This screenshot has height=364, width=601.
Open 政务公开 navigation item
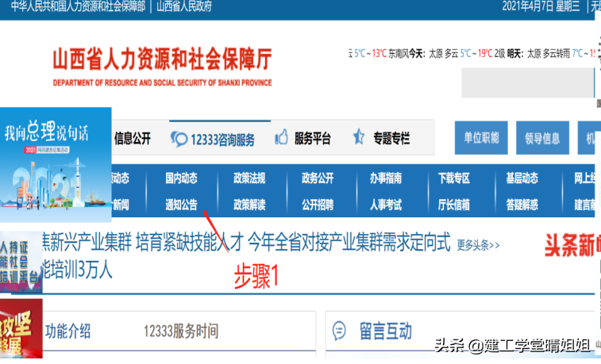point(317,178)
